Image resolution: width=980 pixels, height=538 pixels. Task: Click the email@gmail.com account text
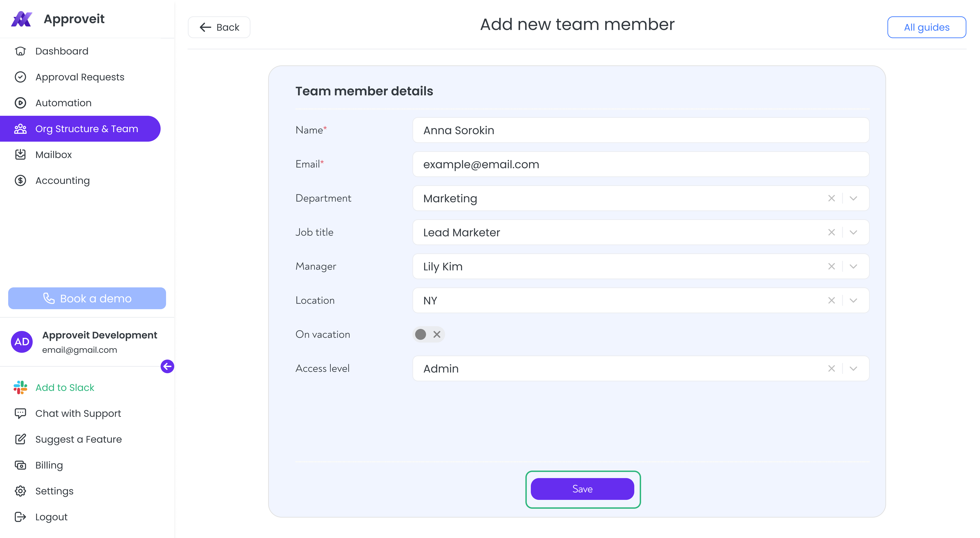(79, 350)
